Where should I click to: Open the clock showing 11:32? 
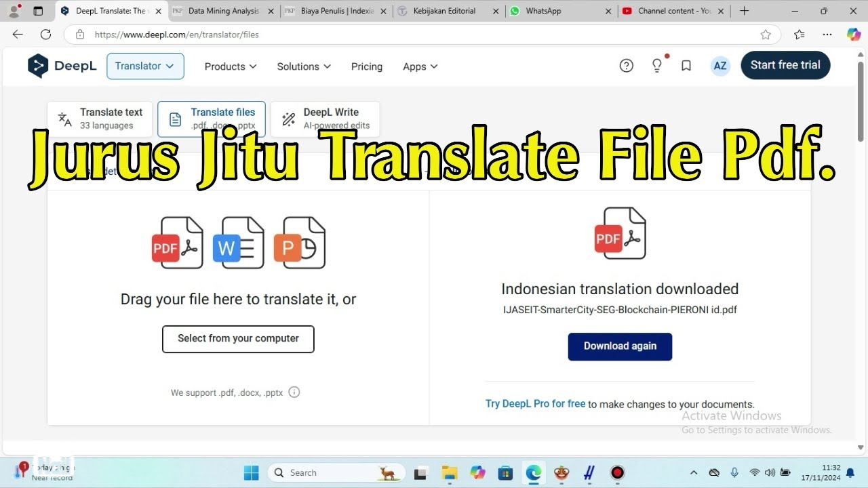click(x=821, y=472)
